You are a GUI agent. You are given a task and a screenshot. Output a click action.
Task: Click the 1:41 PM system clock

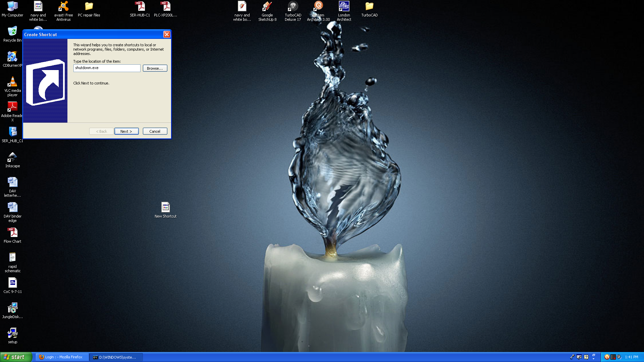point(632,357)
